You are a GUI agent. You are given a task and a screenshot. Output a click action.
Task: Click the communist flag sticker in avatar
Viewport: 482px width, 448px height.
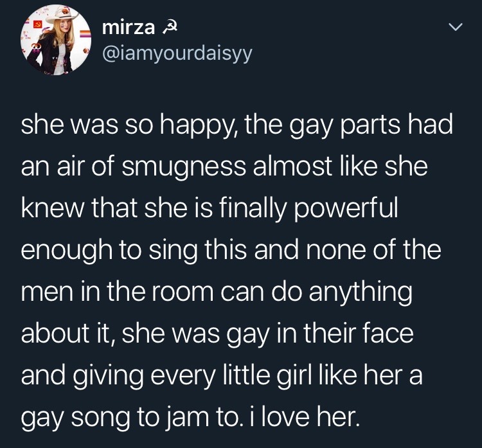38,24
